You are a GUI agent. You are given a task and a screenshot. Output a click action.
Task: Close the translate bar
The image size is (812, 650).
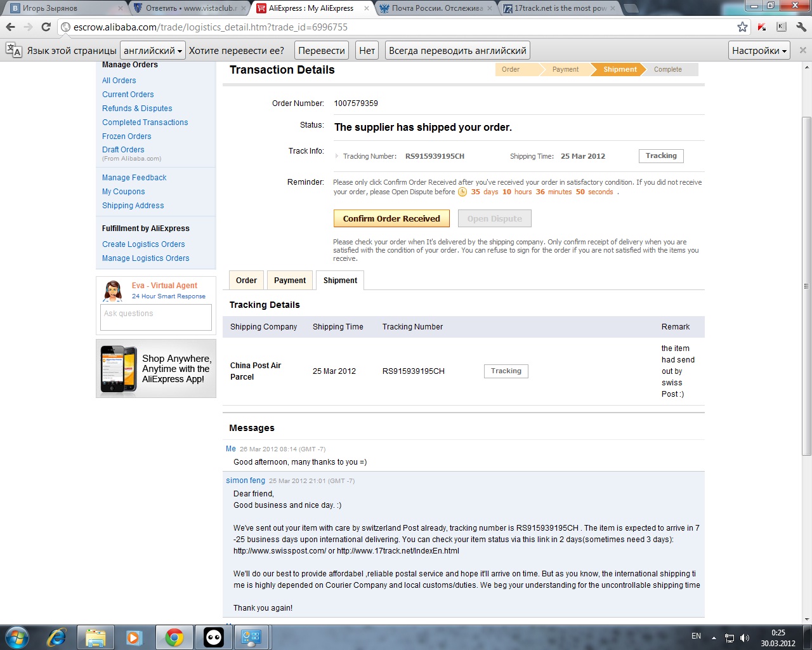click(802, 50)
